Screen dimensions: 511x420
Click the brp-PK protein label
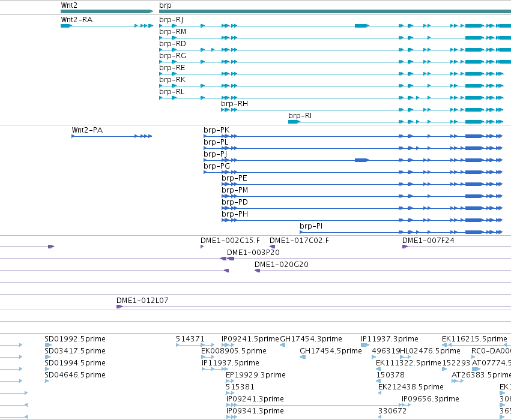(216, 130)
